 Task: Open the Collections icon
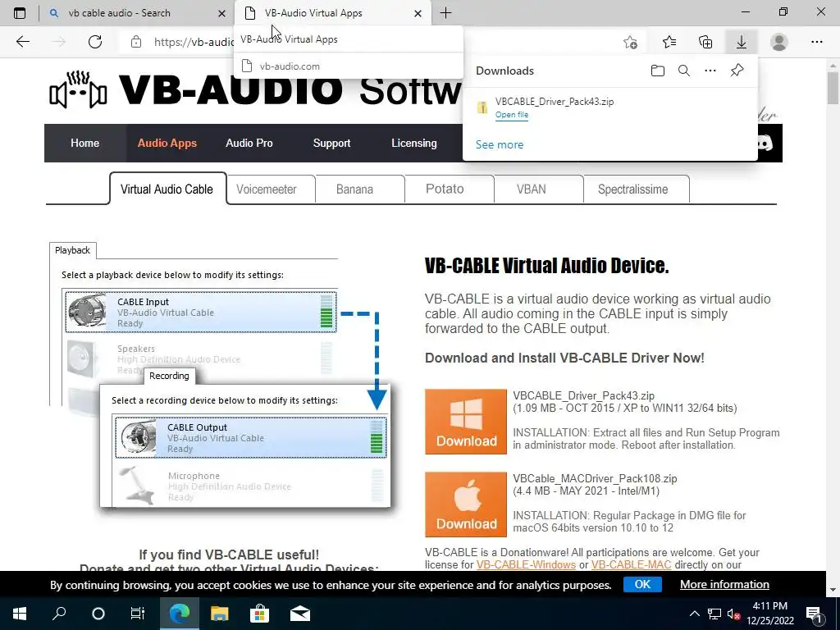705,42
